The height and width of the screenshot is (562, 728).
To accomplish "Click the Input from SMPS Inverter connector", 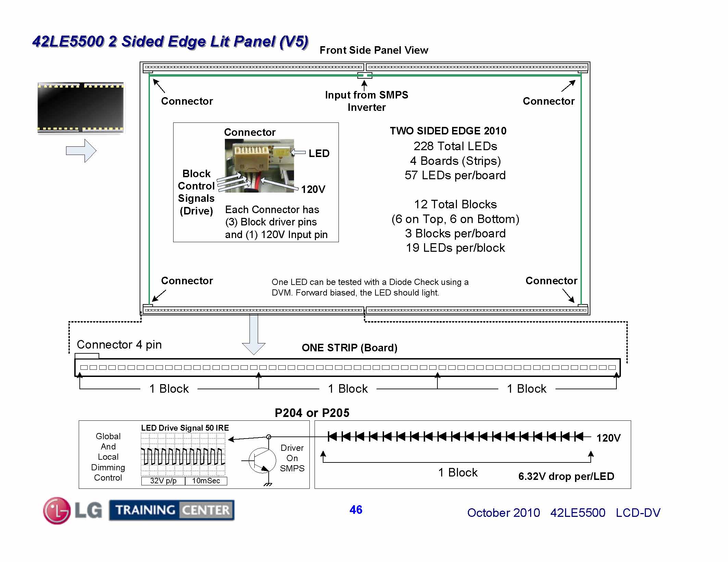I will (x=365, y=76).
